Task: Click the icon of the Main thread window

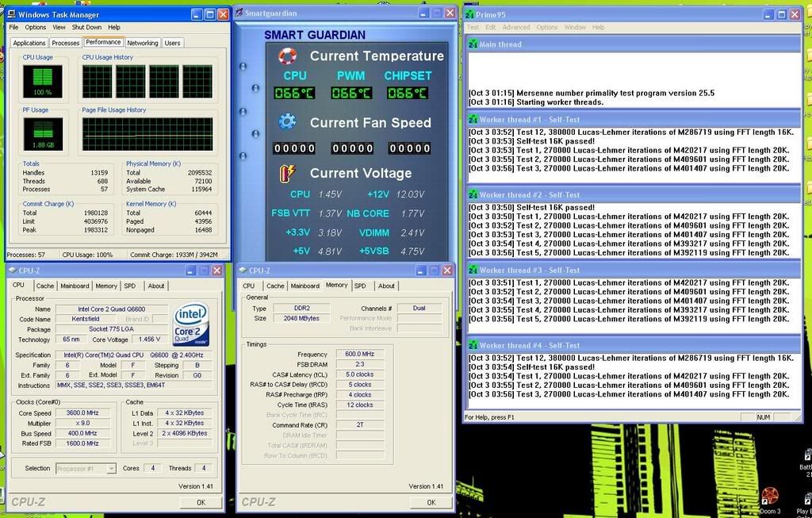Action: point(473,44)
